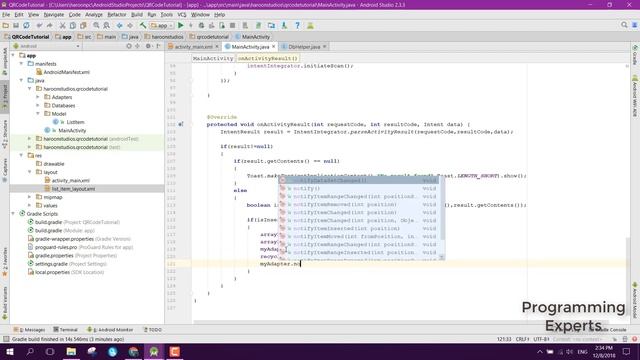Click the Save All toolbar icon
The image size is (640, 360).
(x=16, y=25)
